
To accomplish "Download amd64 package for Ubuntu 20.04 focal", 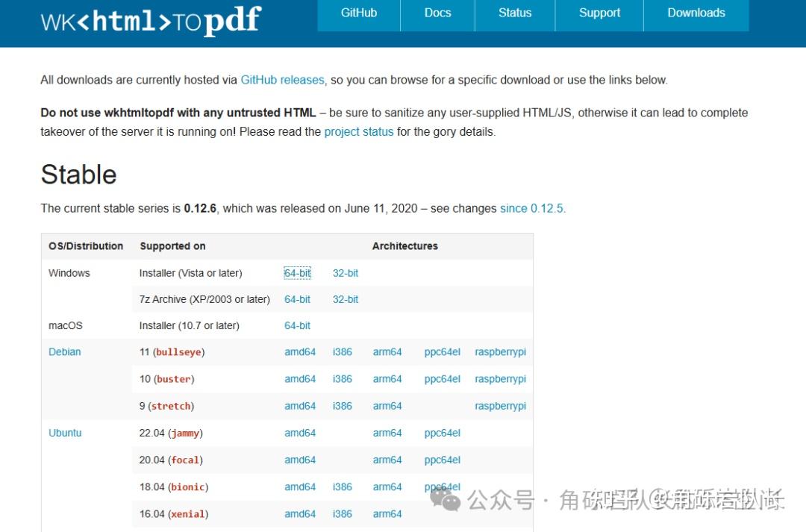I will coord(300,460).
